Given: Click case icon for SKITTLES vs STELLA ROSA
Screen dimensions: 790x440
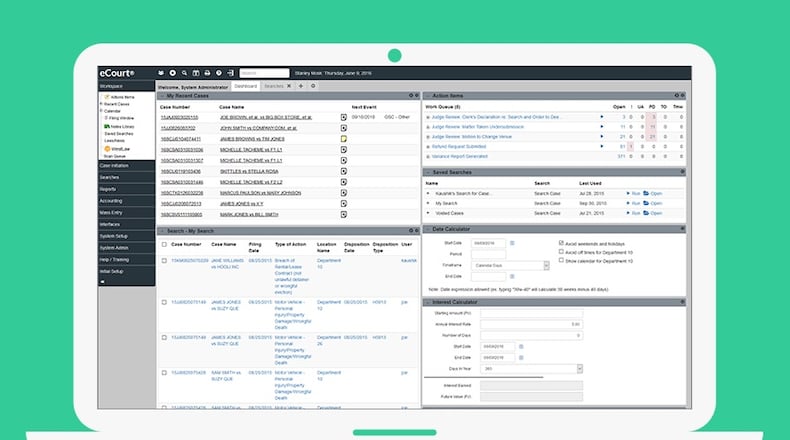Looking at the screenshot, I should click(344, 171).
